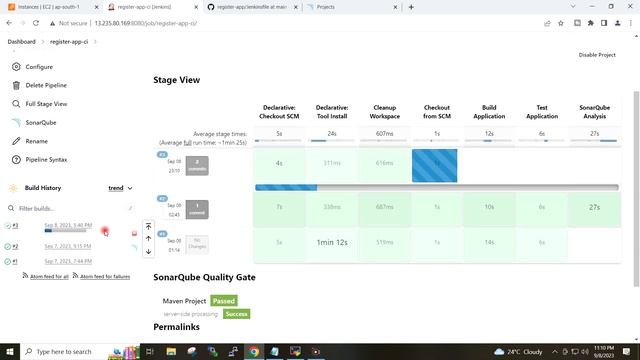
Task: Open Pipeline Syntax page
Action: (x=46, y=160)
